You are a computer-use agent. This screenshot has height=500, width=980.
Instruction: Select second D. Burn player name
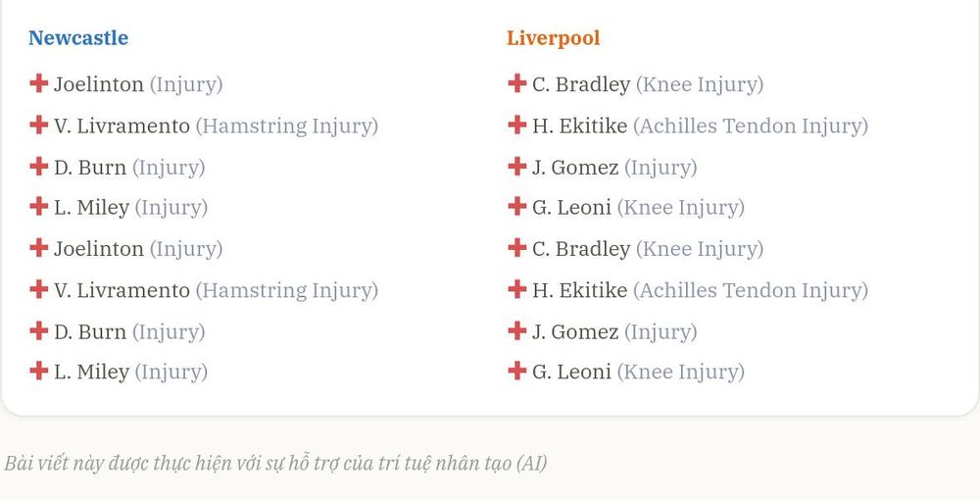90,332
